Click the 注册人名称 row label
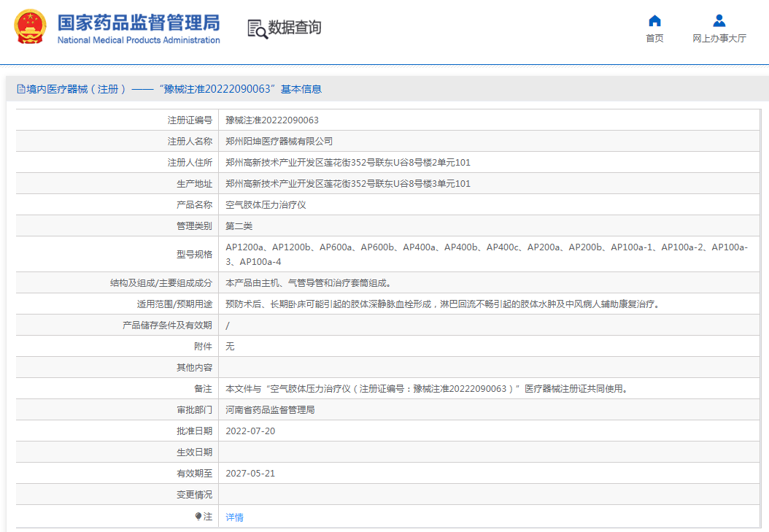Image resolution: width=769 pixels, height=532 pixels. [x=190, y=142]
